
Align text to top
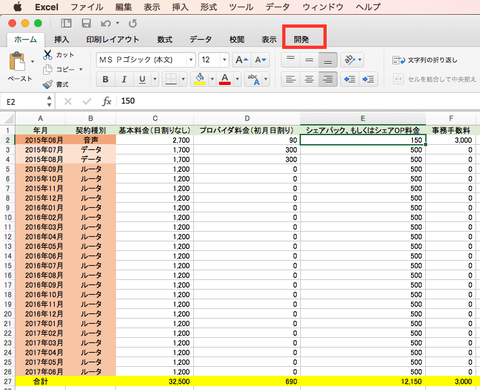tap(291, 60)
